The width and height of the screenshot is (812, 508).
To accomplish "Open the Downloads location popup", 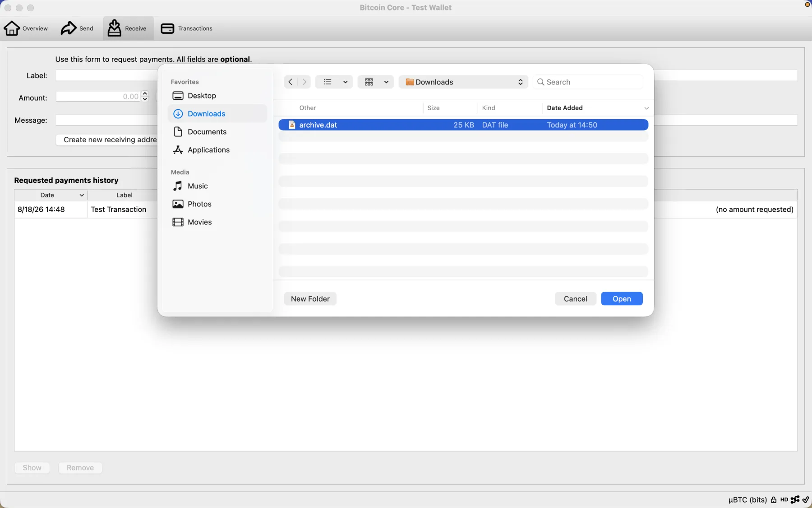I will (x=463, y=82).
